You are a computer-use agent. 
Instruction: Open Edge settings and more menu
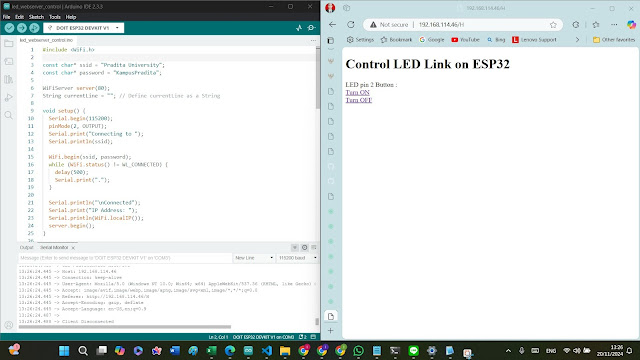614,24
